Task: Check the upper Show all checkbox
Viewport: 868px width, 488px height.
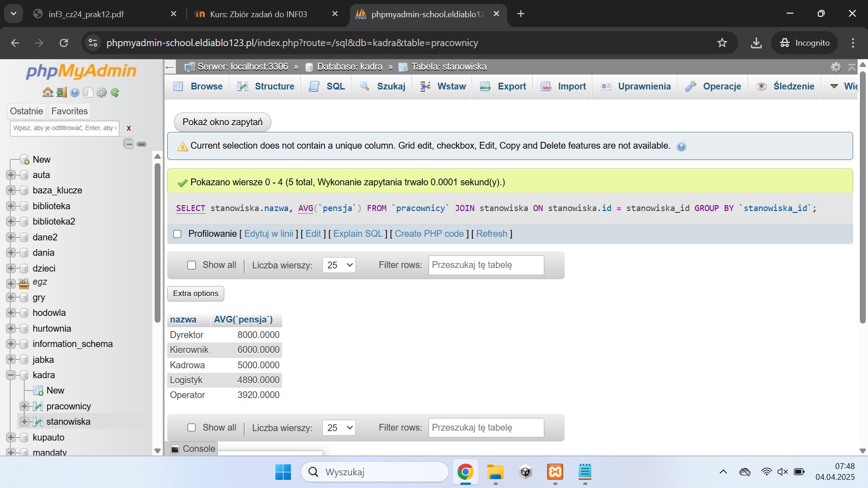Action: pyautogui.click(x=192, y=265)
